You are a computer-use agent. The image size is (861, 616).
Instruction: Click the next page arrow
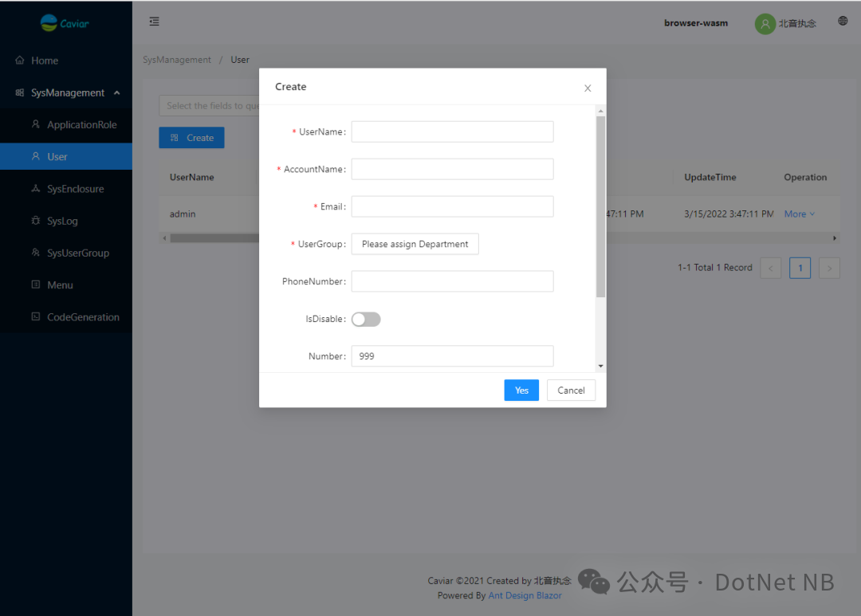click(830, 268)
